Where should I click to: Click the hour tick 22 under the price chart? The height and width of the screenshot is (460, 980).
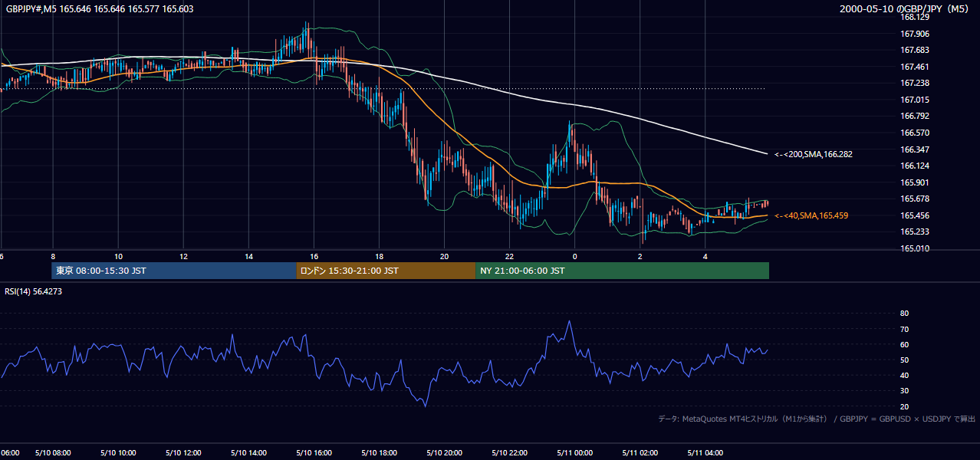509,255
